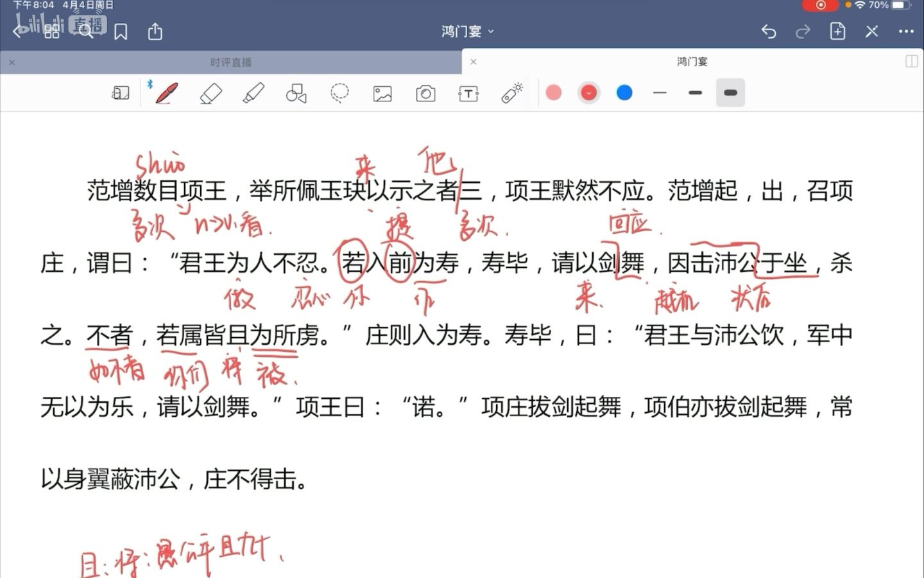Tap the text 范增数目项王
The image size is (924, 578).
[157, 191]
